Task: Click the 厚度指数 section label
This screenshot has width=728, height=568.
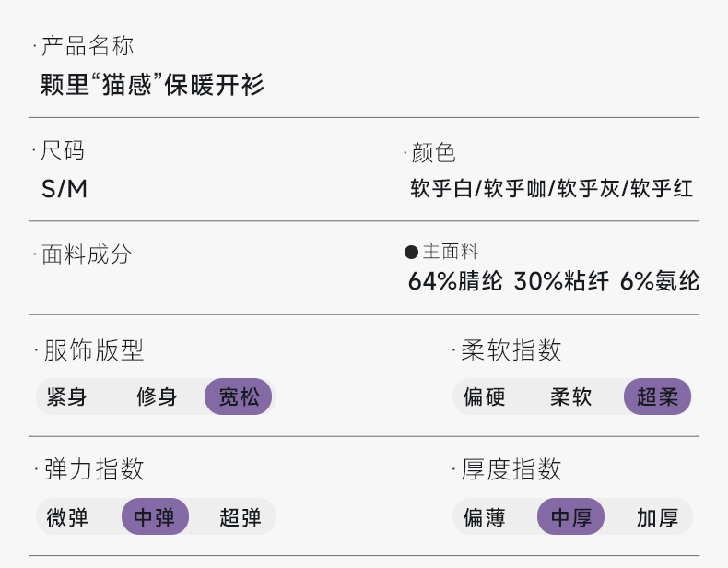Action: tap(511, 469)
